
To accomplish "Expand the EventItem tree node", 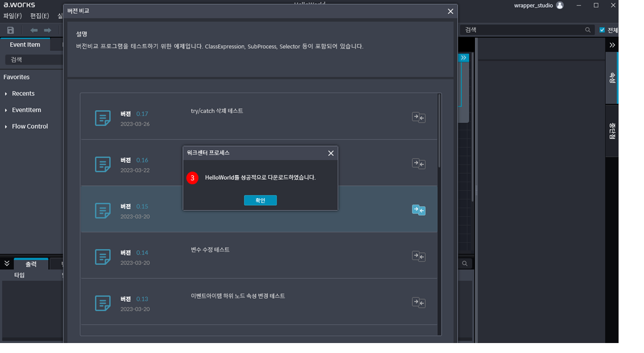I will [6, 111].
